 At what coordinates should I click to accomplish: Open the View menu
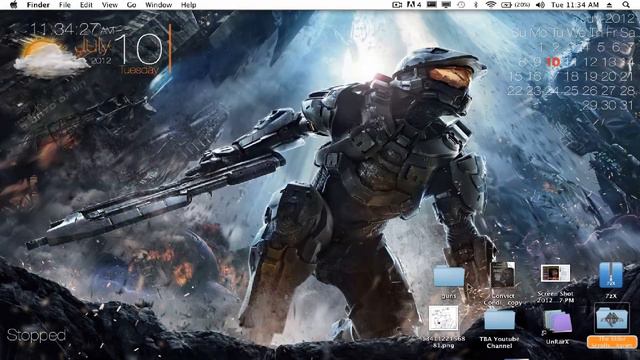click(x=109, y=5)
